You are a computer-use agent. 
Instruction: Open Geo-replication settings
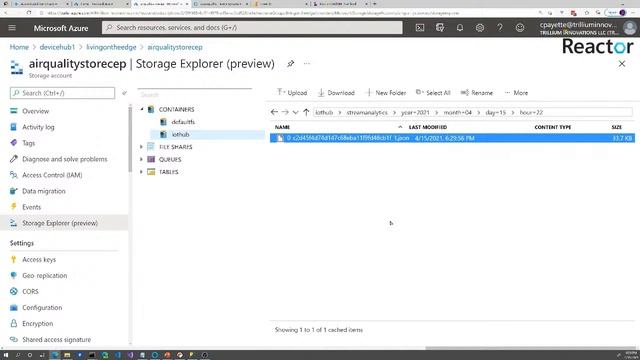click(44, 276)
